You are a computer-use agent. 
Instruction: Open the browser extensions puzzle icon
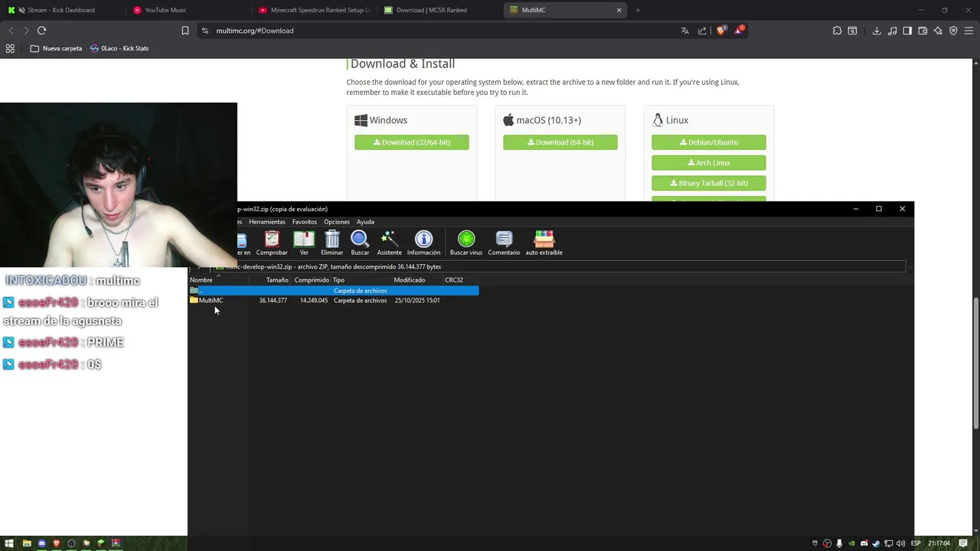click(837, 31)
